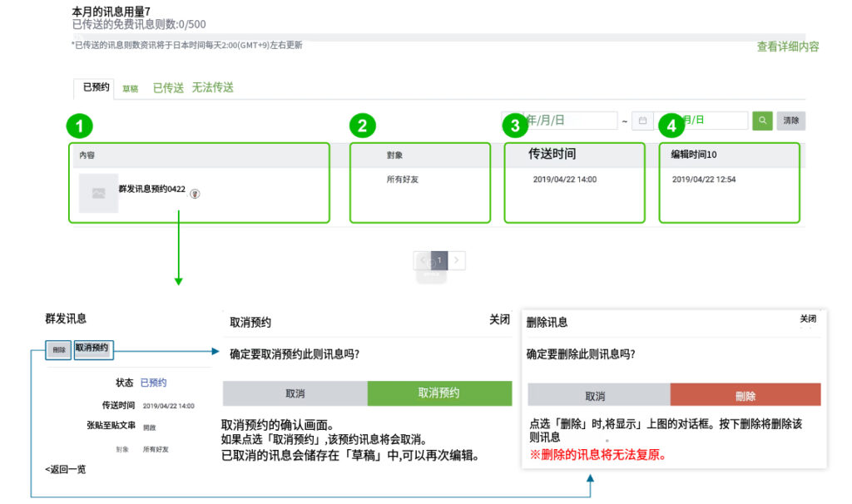Click the voice icon beside 群发讯息预约0422
This screenshot has width=852, height=504.
click(x=193, y=192)
